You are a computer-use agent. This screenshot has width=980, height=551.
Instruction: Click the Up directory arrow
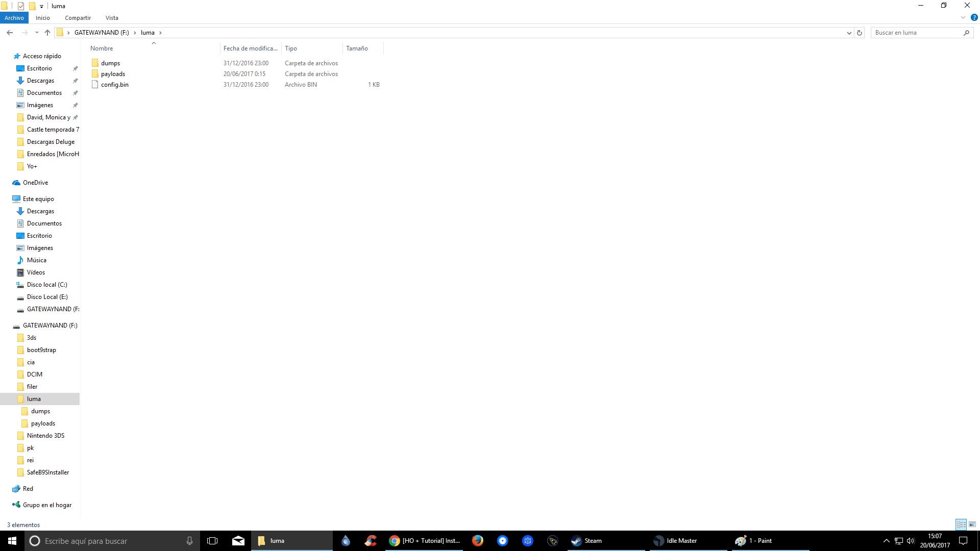click(47, 33)
